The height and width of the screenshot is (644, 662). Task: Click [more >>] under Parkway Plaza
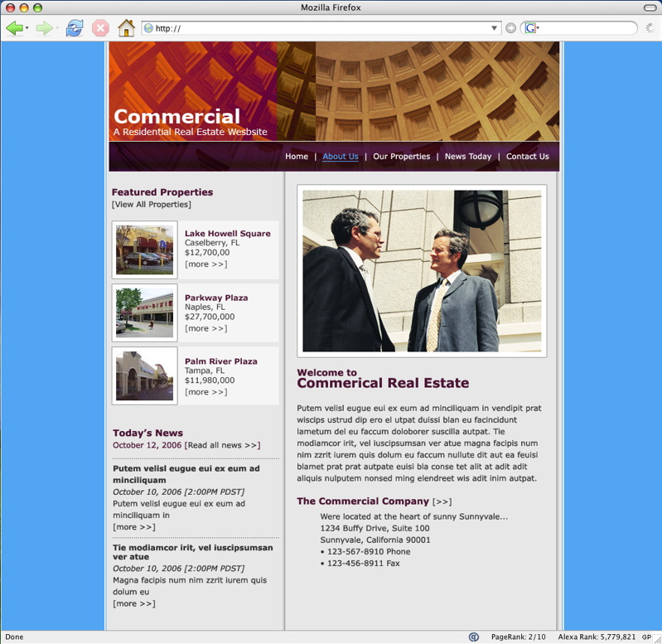[205, 328]
